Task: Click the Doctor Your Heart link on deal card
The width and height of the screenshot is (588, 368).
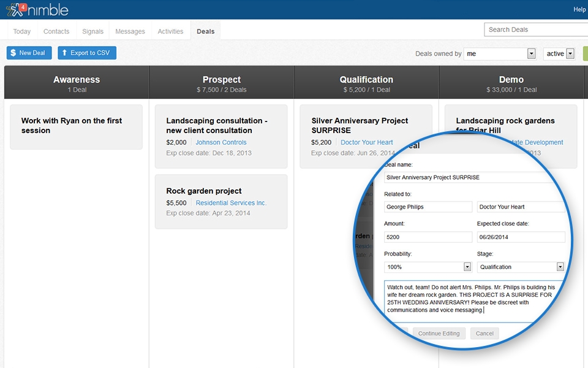Action: 366,142
